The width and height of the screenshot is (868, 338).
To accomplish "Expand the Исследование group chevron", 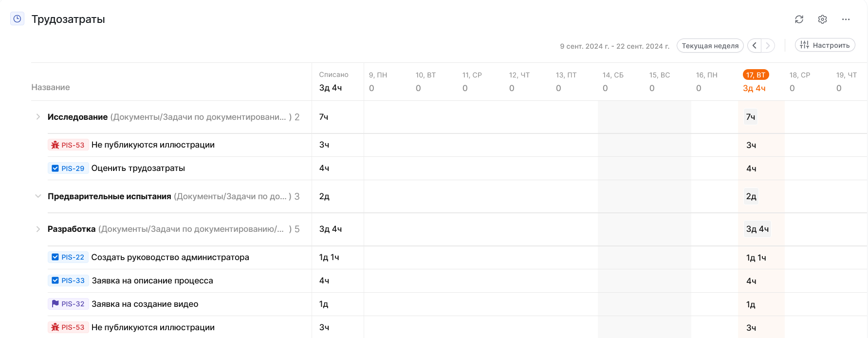I will [x=38, y=117].
